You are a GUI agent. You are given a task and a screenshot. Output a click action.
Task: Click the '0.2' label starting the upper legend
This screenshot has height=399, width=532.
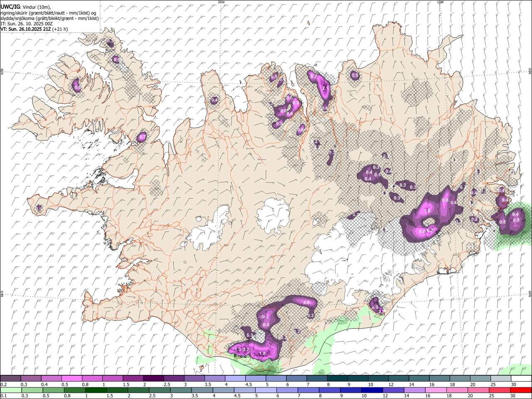(3, 384)
